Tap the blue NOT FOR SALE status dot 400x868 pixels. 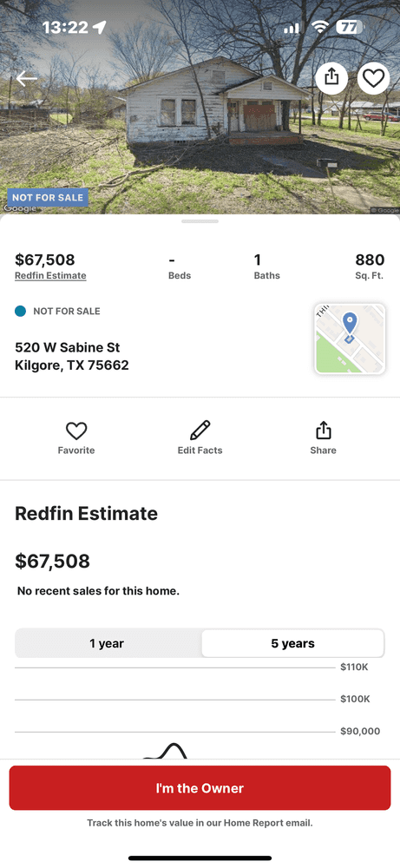pos(21,311)
